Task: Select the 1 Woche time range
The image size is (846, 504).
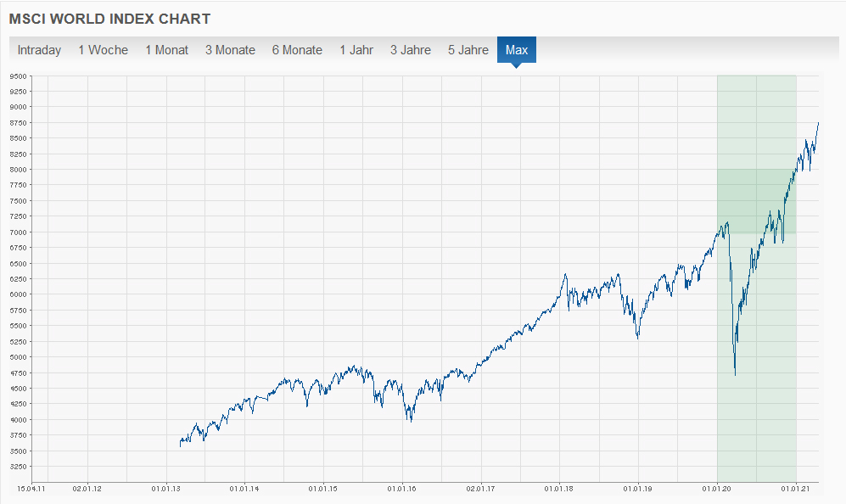Action: click(x=103, y=50)
